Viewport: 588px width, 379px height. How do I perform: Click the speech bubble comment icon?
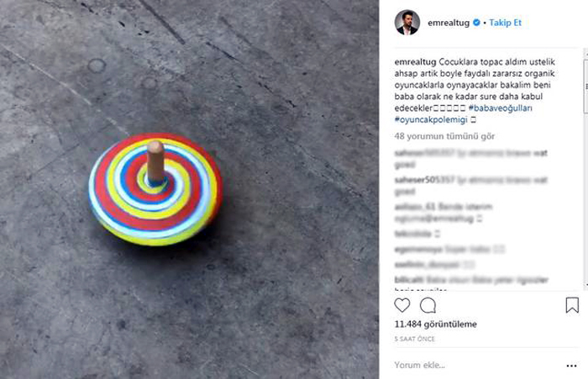[x=428, y=305]
